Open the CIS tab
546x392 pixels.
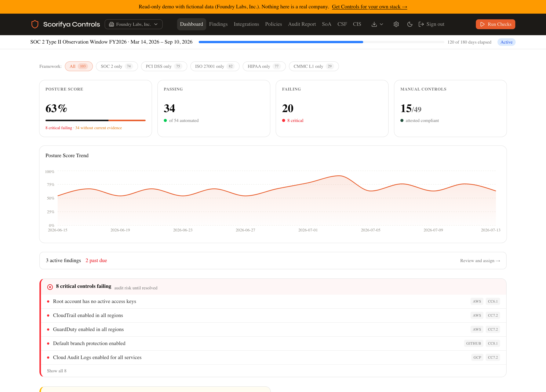coord(357,24)
